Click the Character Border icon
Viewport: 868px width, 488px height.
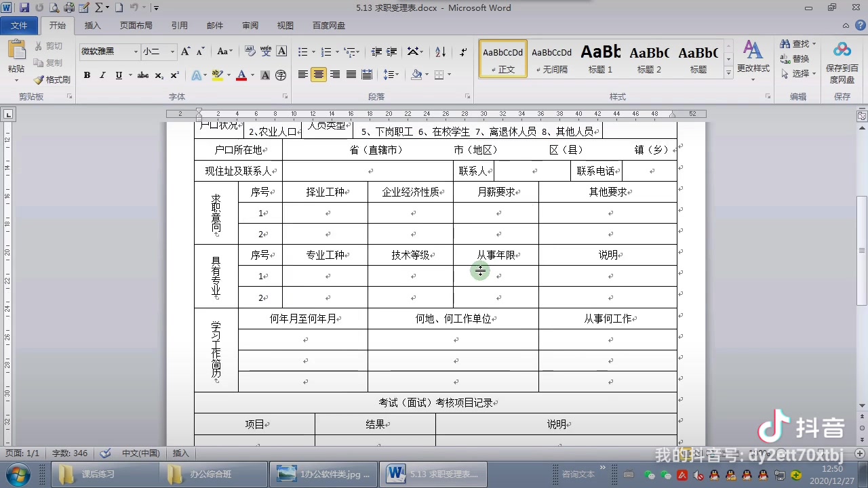tap(281, 52)
